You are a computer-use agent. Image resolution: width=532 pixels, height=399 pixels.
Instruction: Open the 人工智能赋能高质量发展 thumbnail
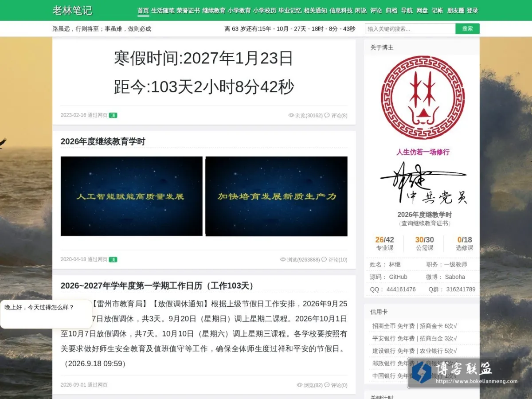point(132,196)
